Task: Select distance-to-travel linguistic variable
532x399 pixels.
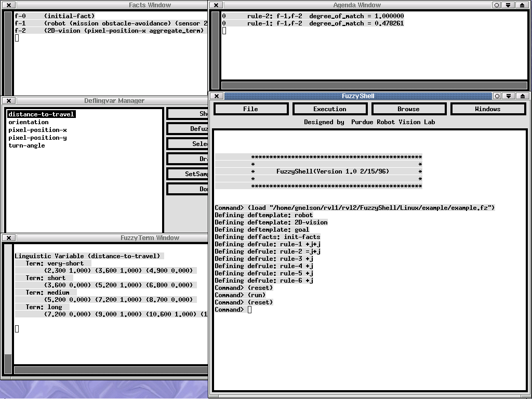Action: (41, 114)
